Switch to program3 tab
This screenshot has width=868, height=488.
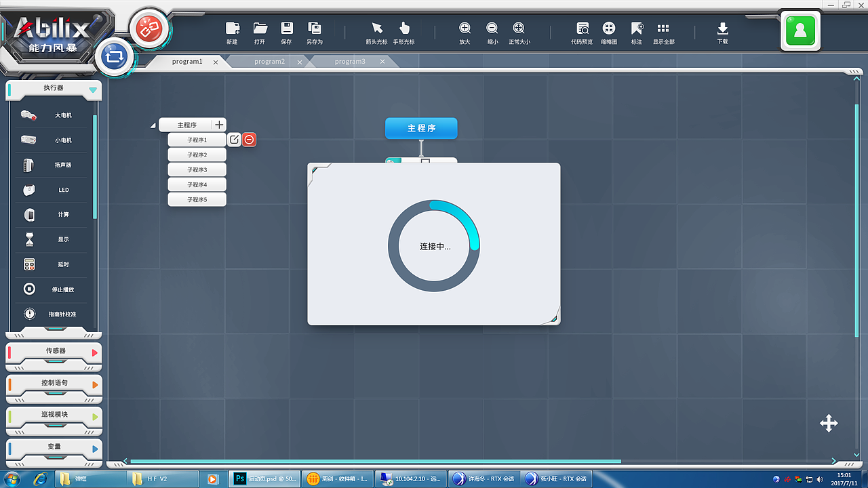point(350,61)
